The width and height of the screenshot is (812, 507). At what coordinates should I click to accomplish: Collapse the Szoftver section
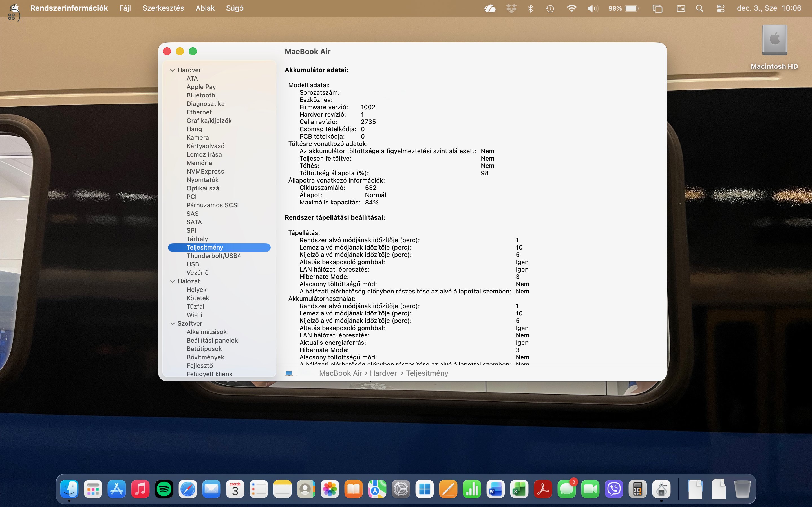point(173,323)
